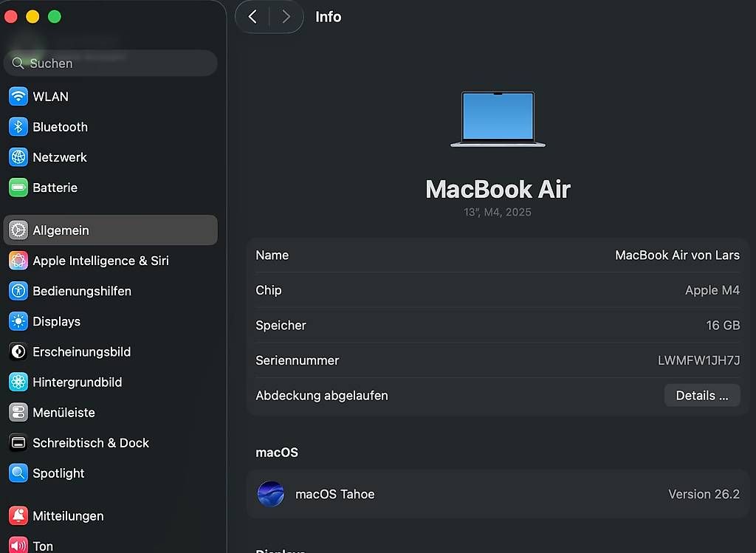The image size is (756, 553).
Task: Click the Allgemein gear icon
Action: (x=18, y=230)
